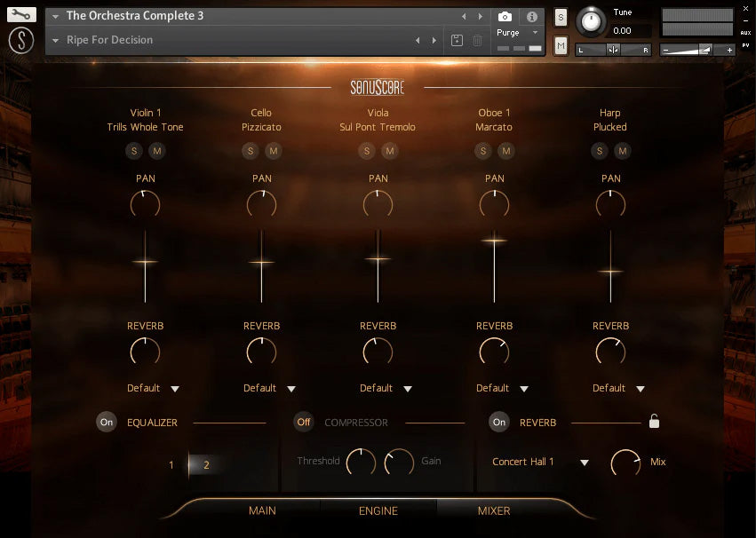Viewport: 756px width, 538px height.
Task: Go to previous snapshot arrow
Action: [x=418, y=41]
